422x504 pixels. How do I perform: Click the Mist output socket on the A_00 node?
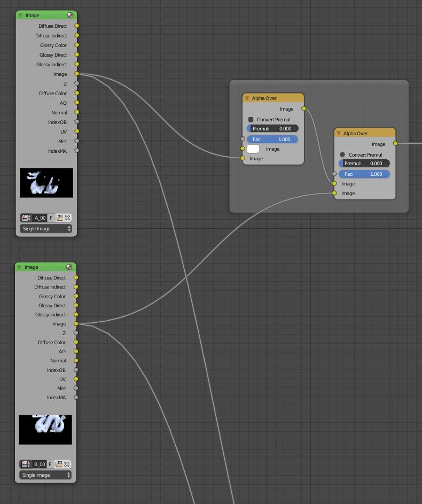[77, 141]
